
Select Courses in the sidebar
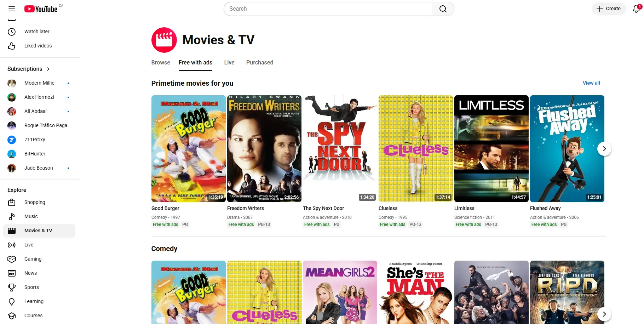pyautogui.click(x=33, y=316)
